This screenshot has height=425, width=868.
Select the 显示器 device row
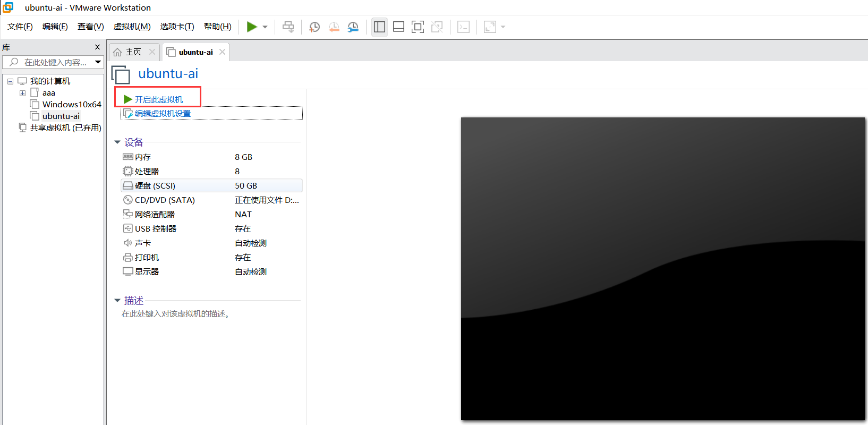coord(211,272)
